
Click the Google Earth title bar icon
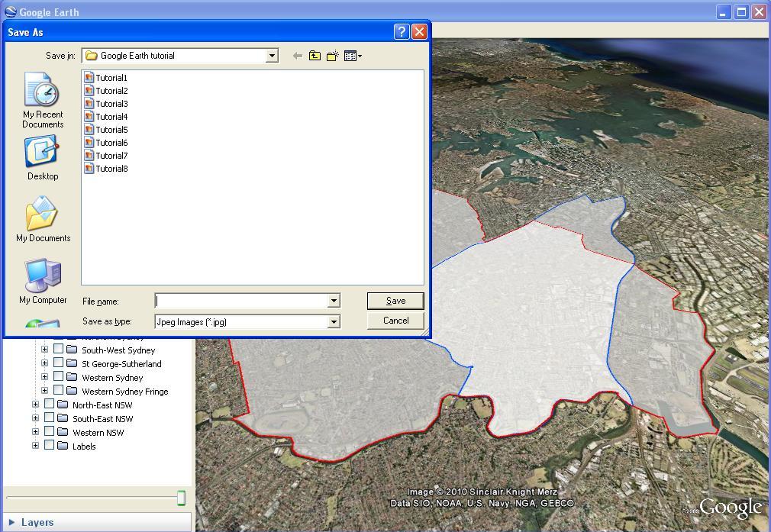click(x=11, y=11)
